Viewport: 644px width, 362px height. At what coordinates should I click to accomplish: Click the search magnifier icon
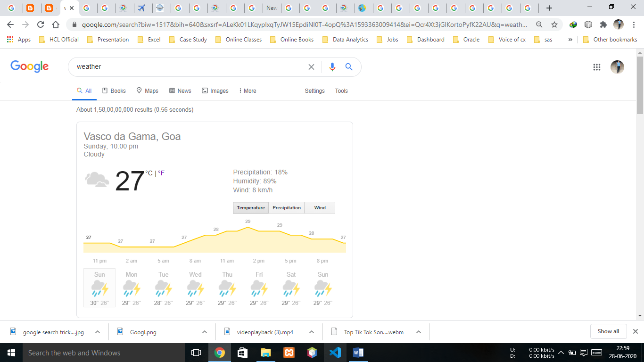click(x=349, y=66)
